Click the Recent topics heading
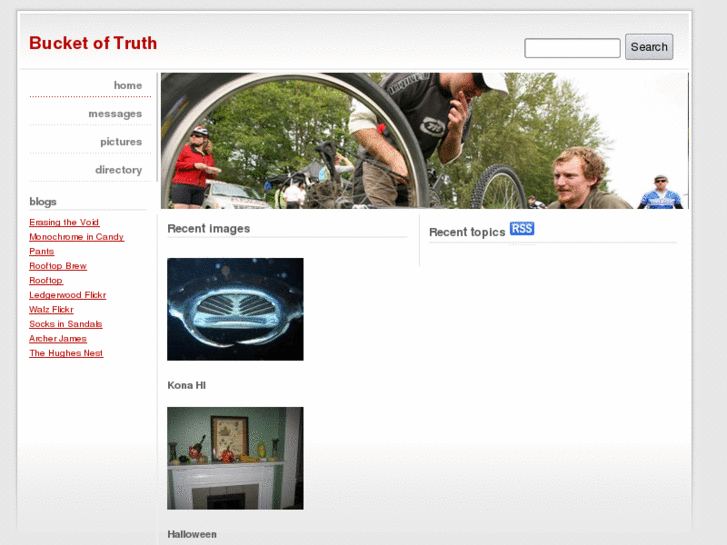Image resolution: width=727 pixels, height=545 pixels. (x=467, y=232)
